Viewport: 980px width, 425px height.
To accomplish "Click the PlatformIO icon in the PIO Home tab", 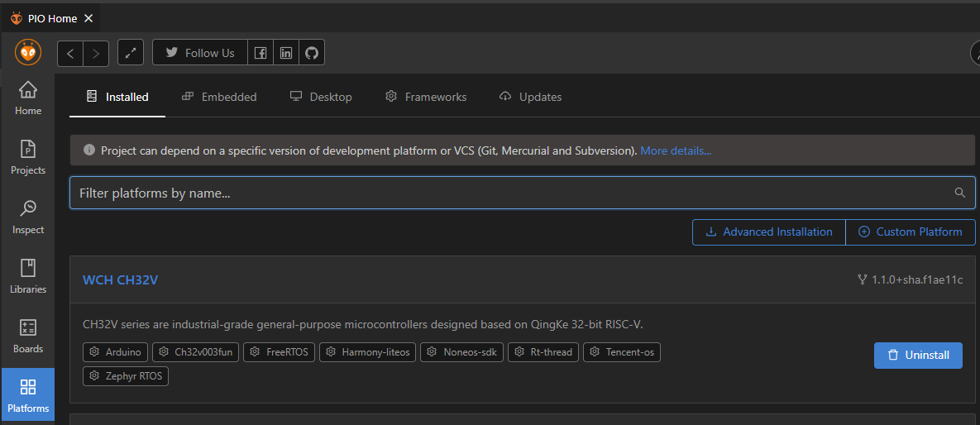I will click(17, 19).
